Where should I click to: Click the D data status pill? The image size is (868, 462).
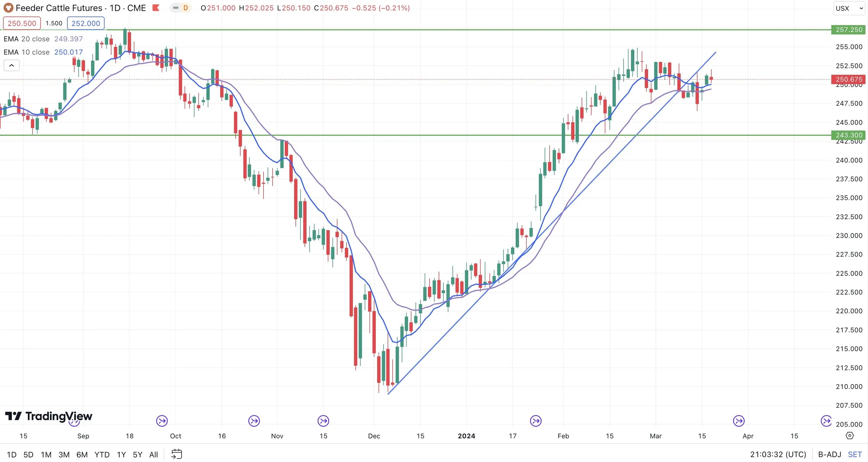pyautogui.click(x=181, y=8)
